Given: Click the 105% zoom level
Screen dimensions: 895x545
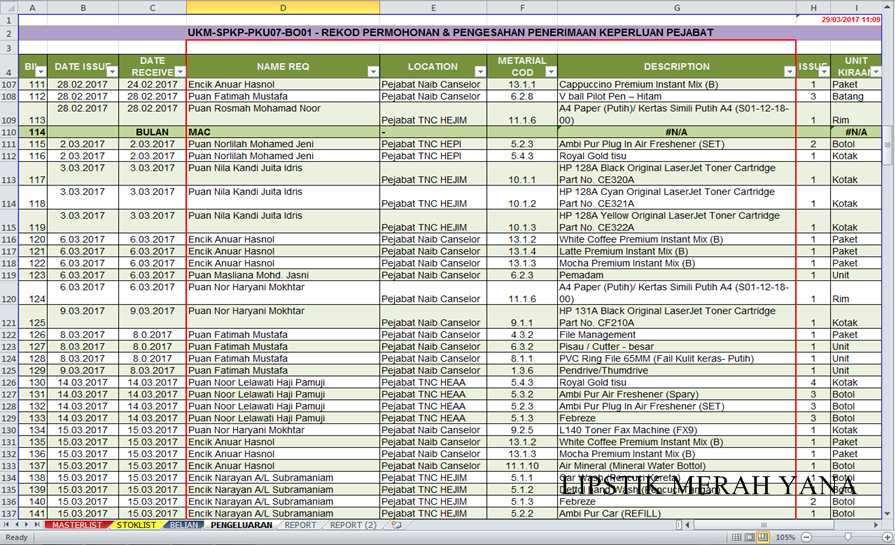Looking at the screenshot, I should point(785,537).
